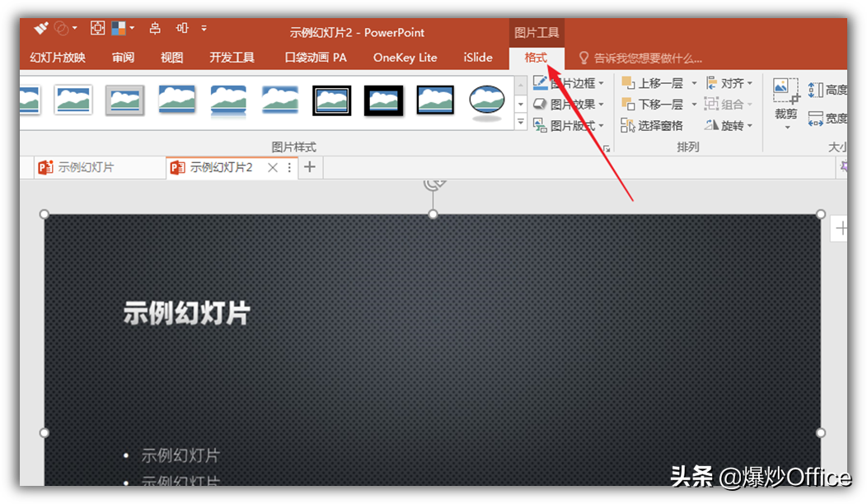Click the 上移一层 button
867x504 pixels.
pos(653,83)
